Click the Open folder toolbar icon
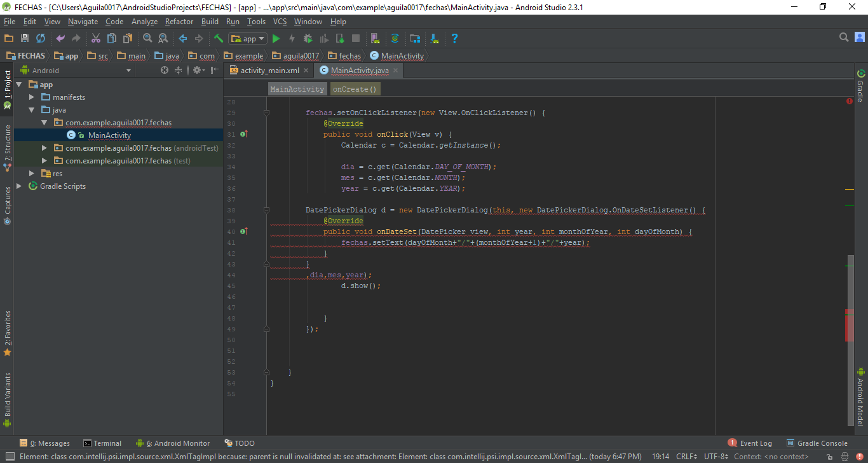Image resolution: width=868 pixels, height=463 pixels. pos(9,39)
